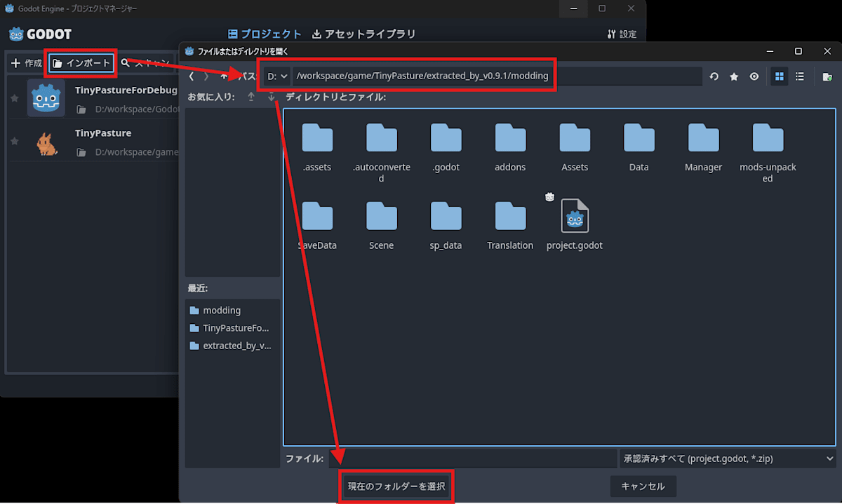842x504 pixels.
Task: Open the Translation folder
Action: [x=510, y=225]
